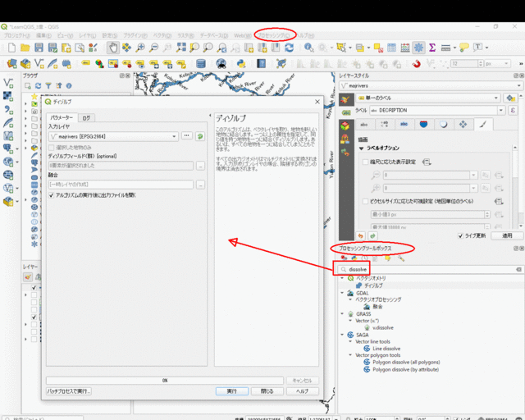This screenshot has height=420, width=525.
Task: Open the Python console icon
Action: tap(241, 63)
